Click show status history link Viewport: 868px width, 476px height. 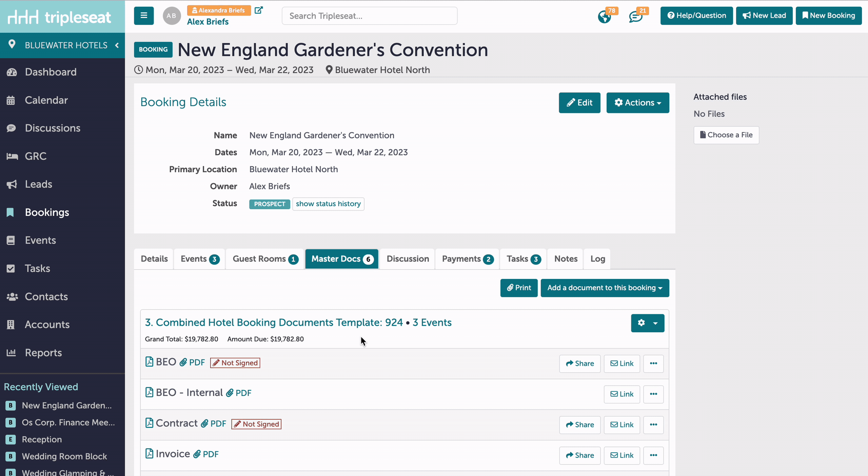point(328,204)
